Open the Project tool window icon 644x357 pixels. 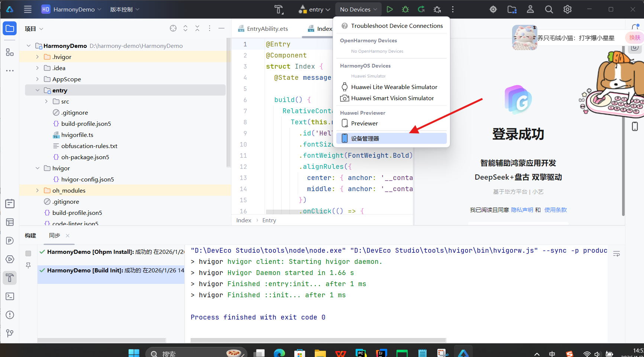(x=10, y=29)
